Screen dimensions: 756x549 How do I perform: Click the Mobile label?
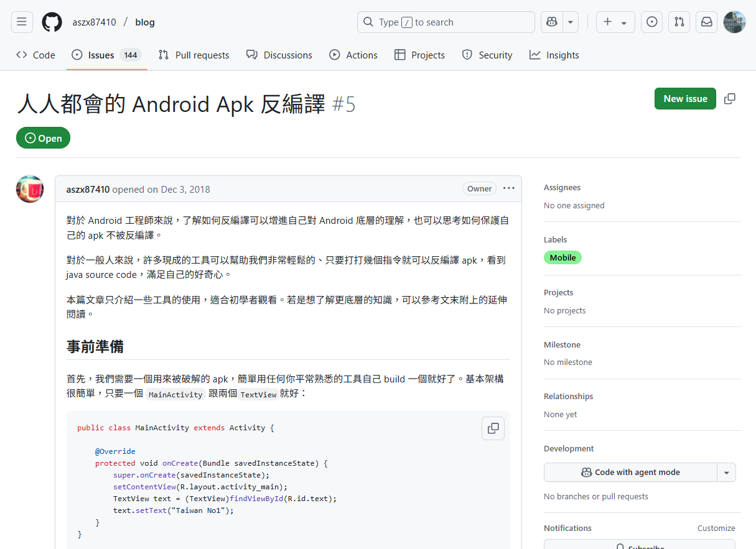tap(562, 257)
